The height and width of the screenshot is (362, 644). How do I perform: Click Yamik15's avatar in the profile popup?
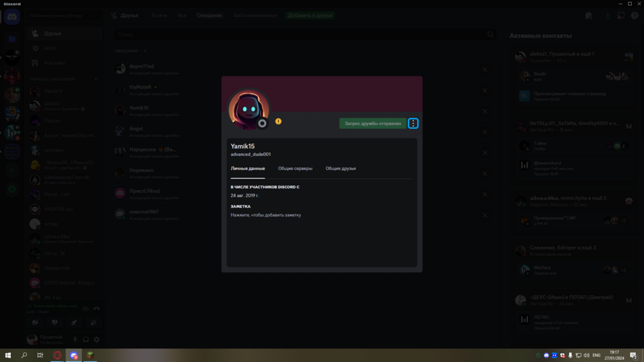click(x=249, y=110)
